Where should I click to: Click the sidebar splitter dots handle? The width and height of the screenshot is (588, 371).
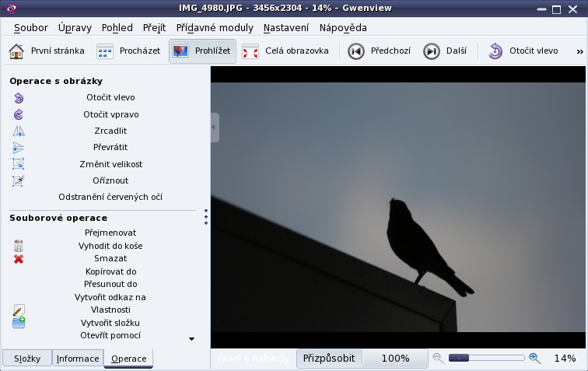coord(206,217)
